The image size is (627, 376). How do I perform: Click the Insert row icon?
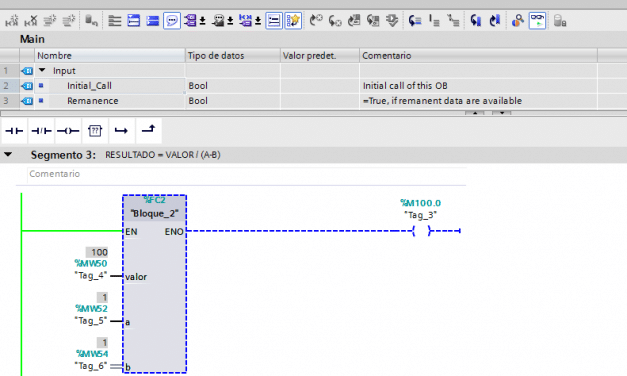tap(50, 20)
